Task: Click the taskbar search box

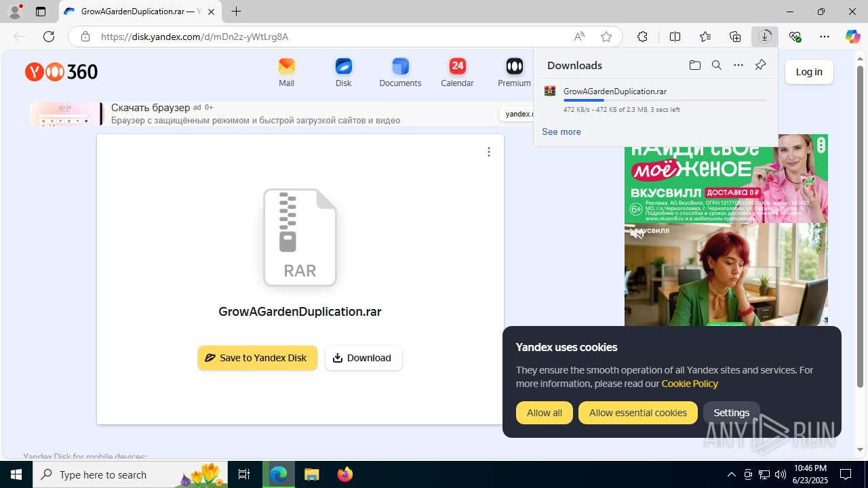Action: pos(130,474)
